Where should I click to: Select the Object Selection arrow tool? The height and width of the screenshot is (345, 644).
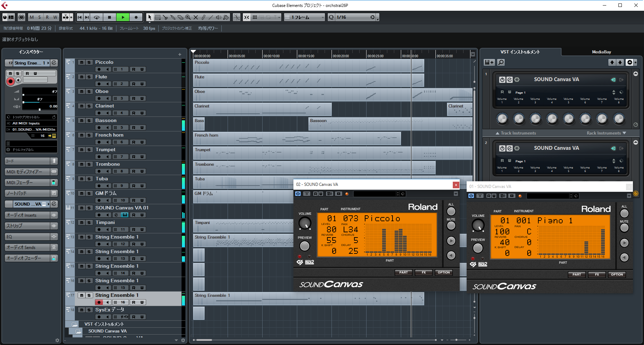tap(150, 17)
